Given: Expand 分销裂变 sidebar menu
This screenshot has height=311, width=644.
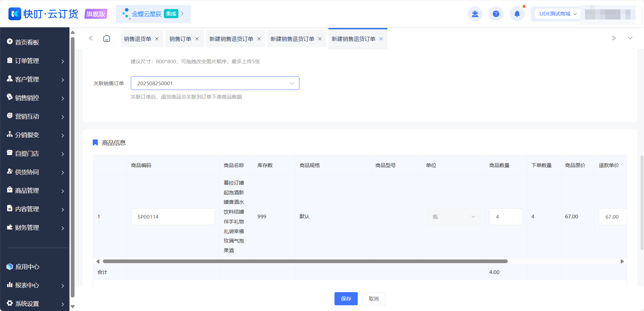Looking at the screenshot, I should tap(35, 135).
